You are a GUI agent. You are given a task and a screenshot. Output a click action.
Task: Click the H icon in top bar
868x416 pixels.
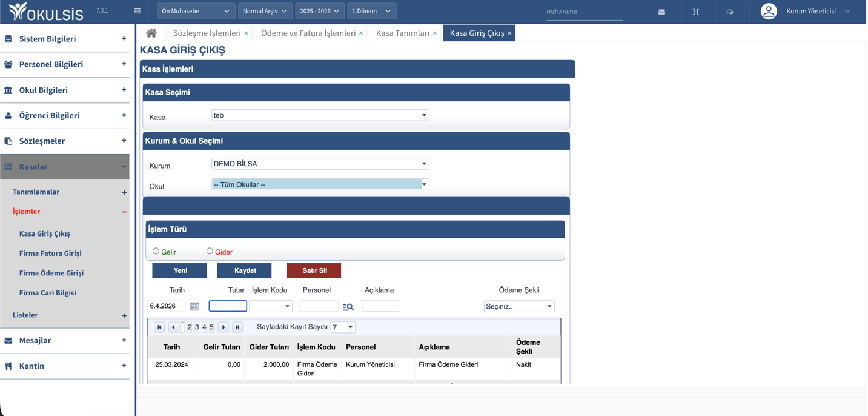tap(695, 12)
